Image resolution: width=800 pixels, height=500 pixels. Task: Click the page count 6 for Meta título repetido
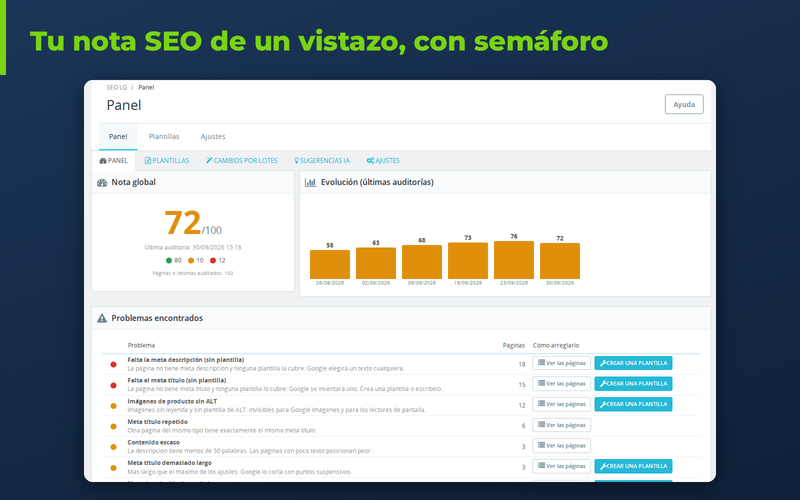tap(523, 426)
